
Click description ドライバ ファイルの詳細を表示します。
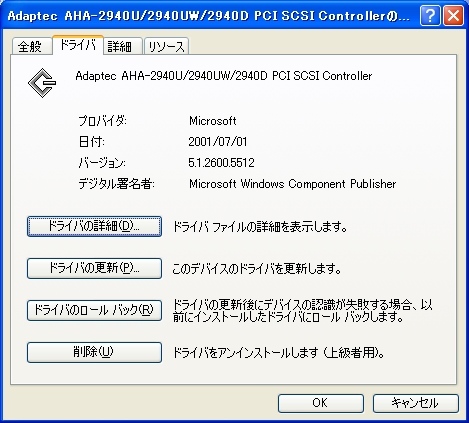pyautogui.click(x=260, y=227)
